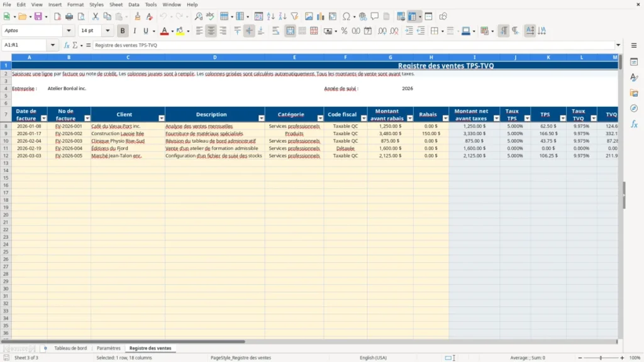Click the zoom in plus button

click(x=622, y=358)
